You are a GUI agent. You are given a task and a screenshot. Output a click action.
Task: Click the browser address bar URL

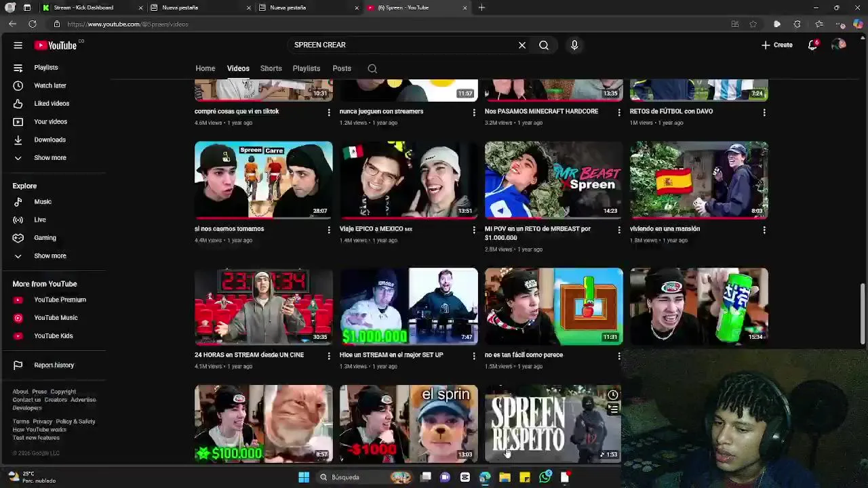tap(127, 24)
